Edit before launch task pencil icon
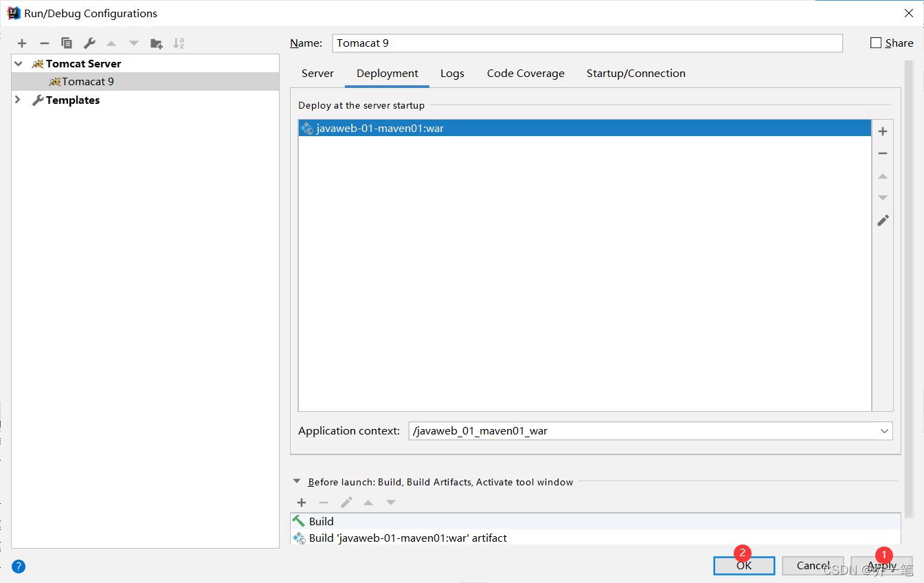 coord(346,503)
